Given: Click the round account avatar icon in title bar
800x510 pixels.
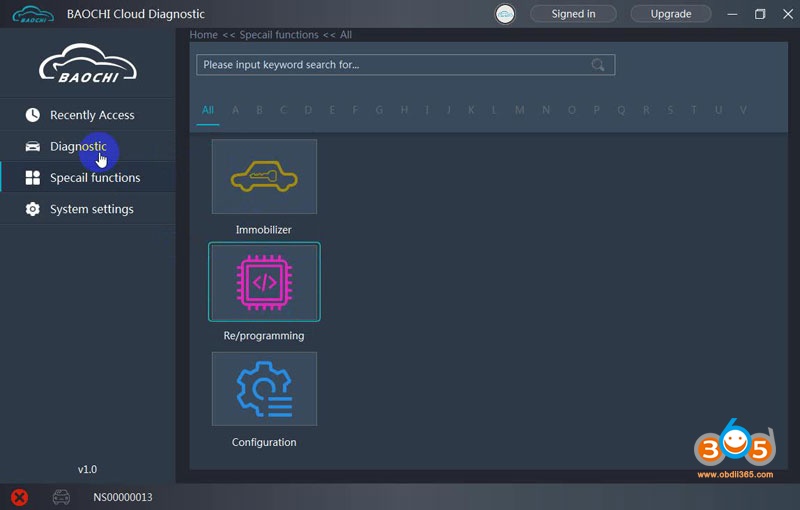Looking at the screenshot, I should coord(505,14).
